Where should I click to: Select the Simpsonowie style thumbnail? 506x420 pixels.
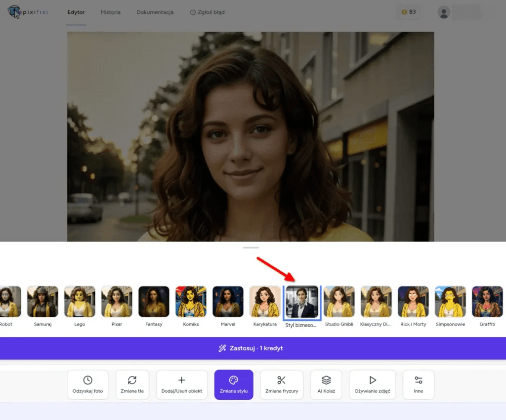[451, 301]
